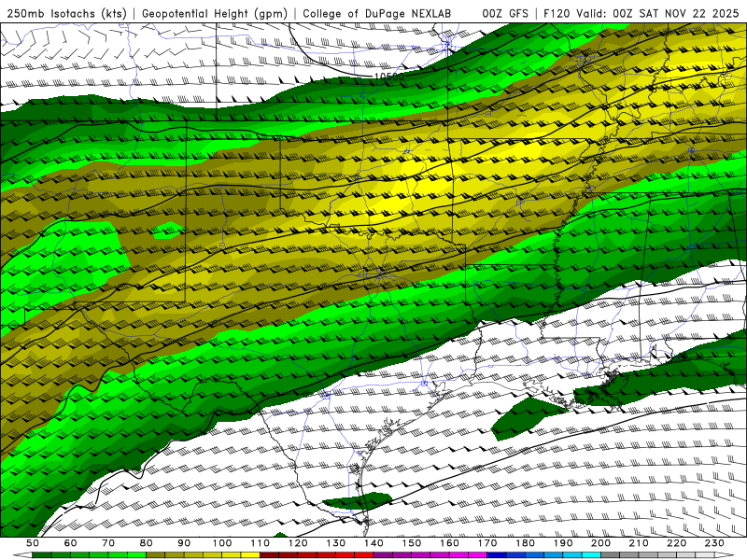Click the "Geopotential Height (gpm)" title text
This screenshot has width=747, height=560.
(x=215, y=13)
